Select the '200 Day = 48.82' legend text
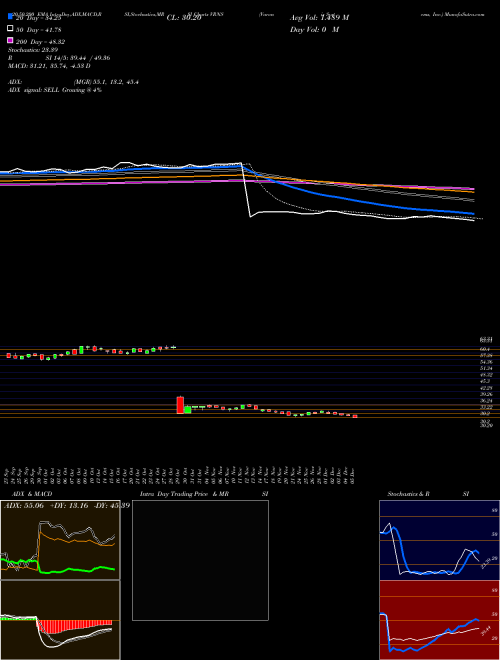Screen dimensions: 500x660 [x=40, y=42]
